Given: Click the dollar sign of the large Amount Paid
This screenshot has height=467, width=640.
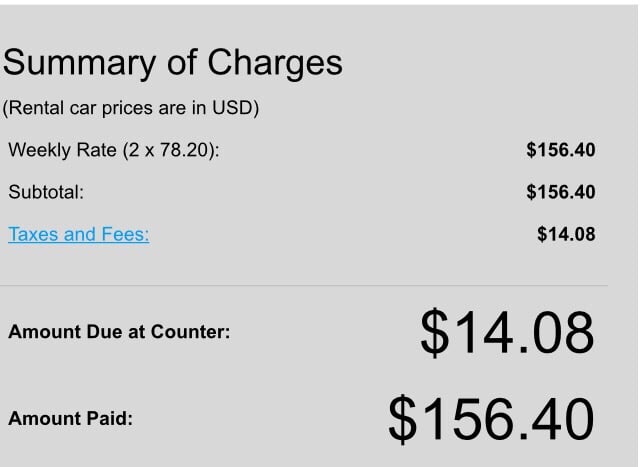Looking at the screenshot, I should point(402,419).
